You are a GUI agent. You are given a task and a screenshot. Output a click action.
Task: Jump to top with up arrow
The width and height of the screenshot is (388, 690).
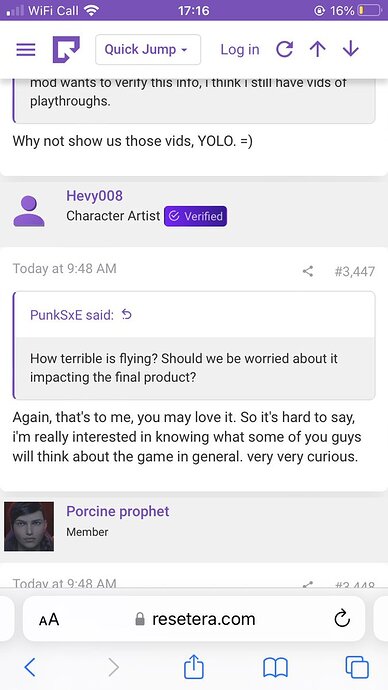[317, 50]
